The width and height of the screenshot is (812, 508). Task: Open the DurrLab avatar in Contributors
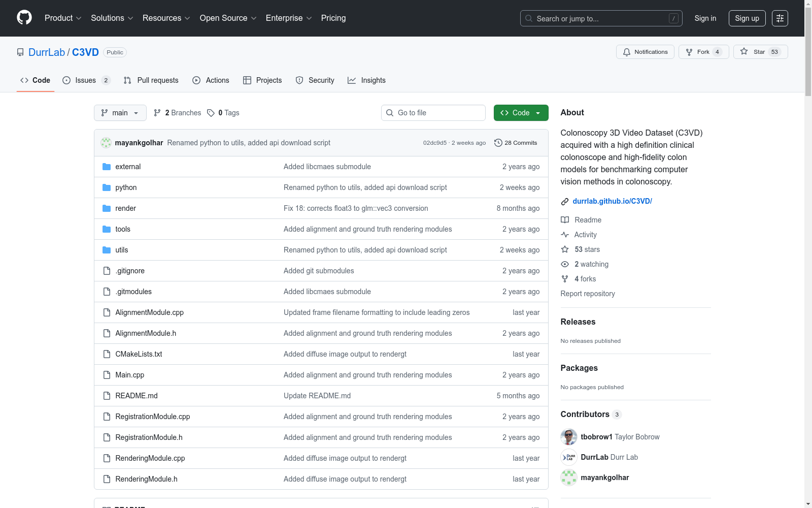coord(569,457)
